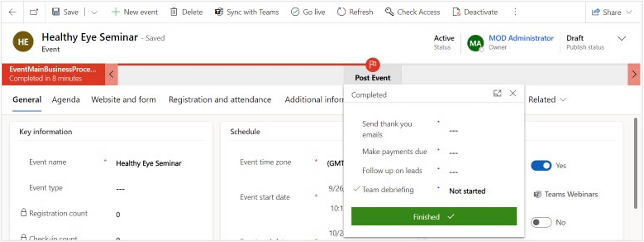Expand the Share dropdown chevron
Viewport: 644px width, 242px height.
point(629,12)
